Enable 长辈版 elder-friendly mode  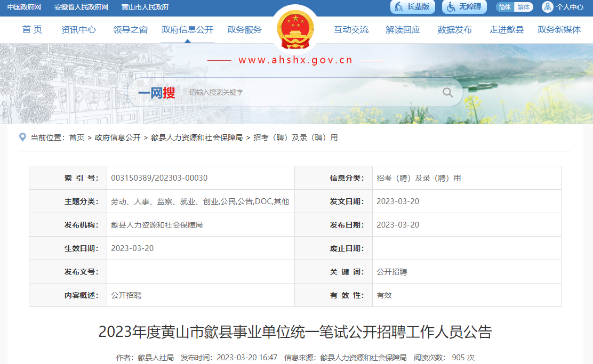[413, 7]
